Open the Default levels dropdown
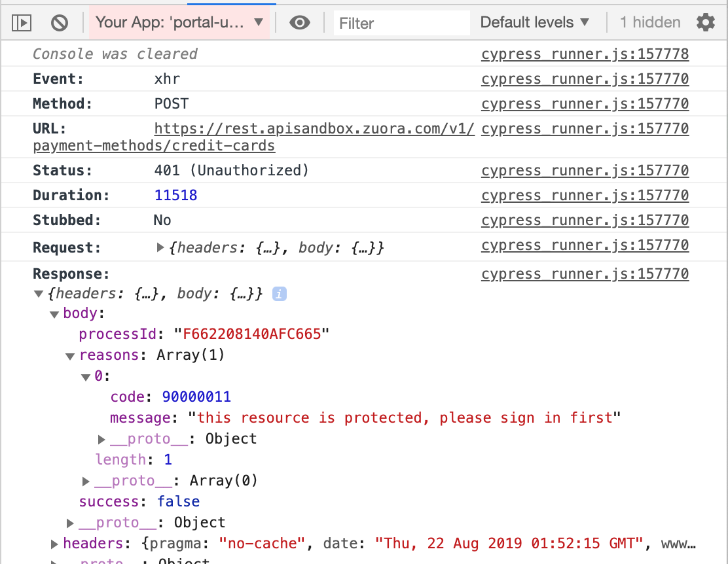Viewport: 728px width, 564px height. click(534, 22)
